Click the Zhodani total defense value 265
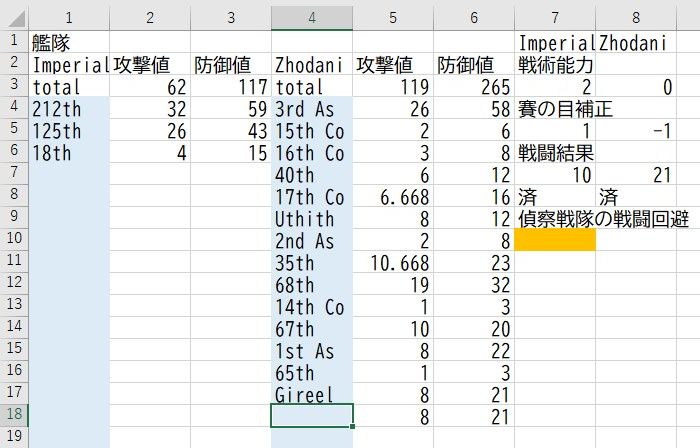Image resolution: width=700 pixels, height=448 pixels. pyautogui.click(x=474, y=86)
